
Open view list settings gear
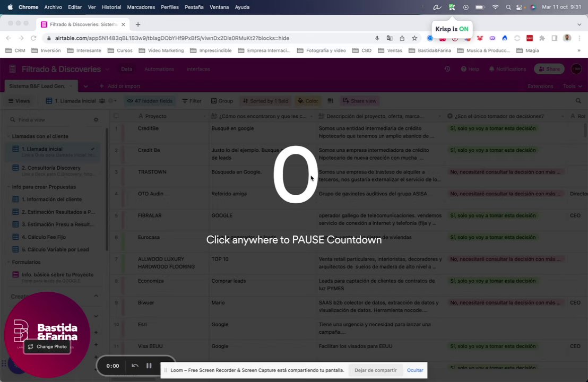96,119
